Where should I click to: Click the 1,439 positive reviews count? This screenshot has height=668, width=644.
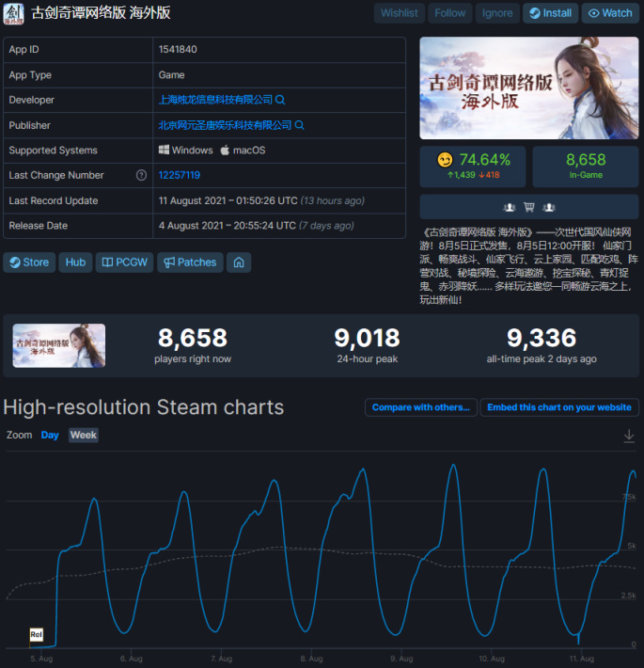tap(461, 175)
